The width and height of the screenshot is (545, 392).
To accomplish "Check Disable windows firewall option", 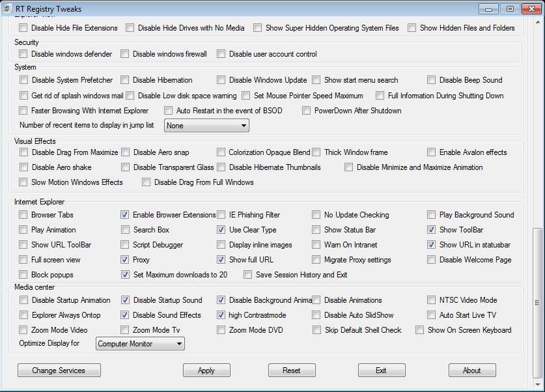I will click(x=125, y=54).
